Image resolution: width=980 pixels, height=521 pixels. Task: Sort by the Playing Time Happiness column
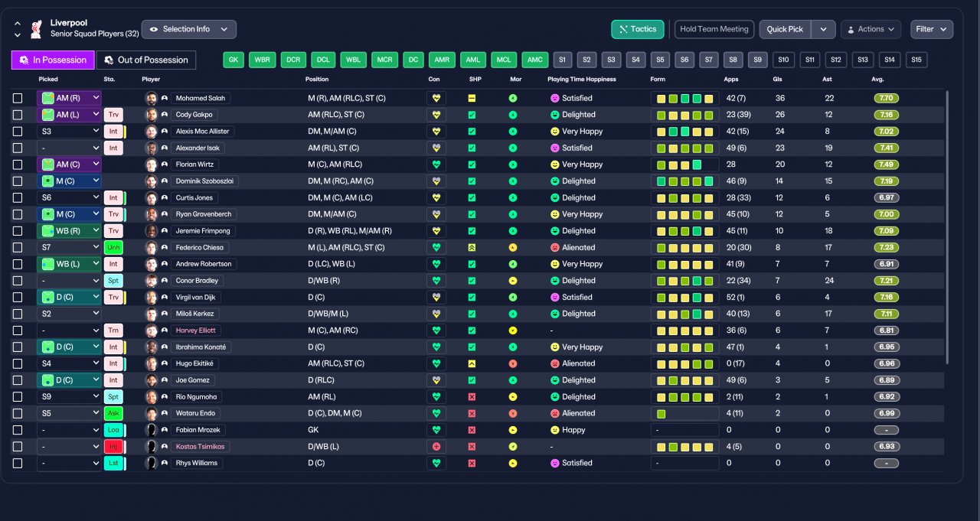click(x=582, y=79)
